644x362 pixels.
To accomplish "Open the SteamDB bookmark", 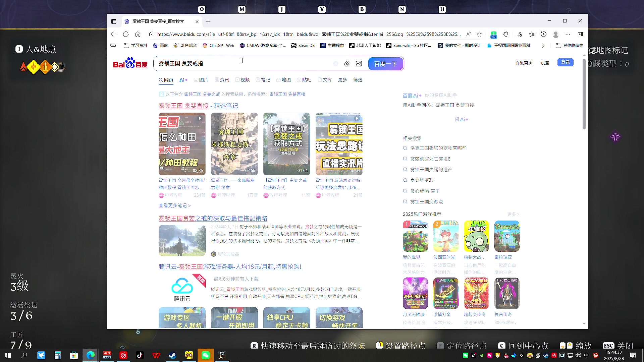I will [x=303, y=46].
